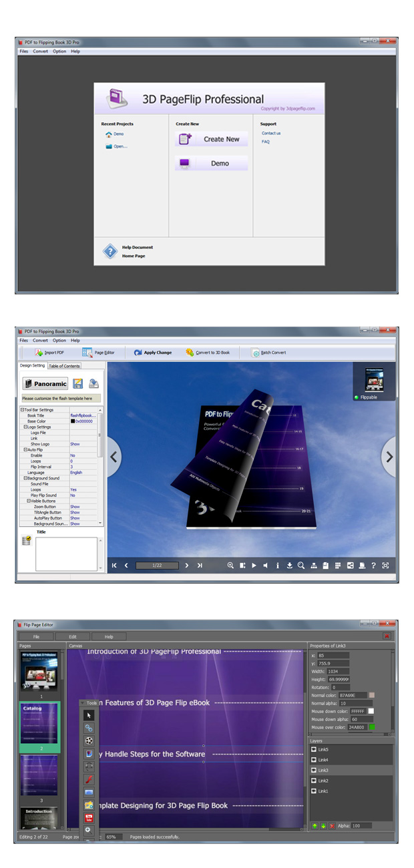Viewport: 414px width, 868px height.
Task: Jump to first page of flipbook preview
Action: 114,566
